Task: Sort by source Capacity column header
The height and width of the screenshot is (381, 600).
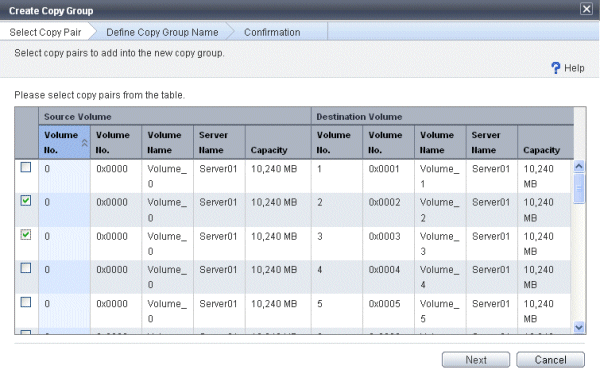Action: pyautogui.click(x=278, y=142)
